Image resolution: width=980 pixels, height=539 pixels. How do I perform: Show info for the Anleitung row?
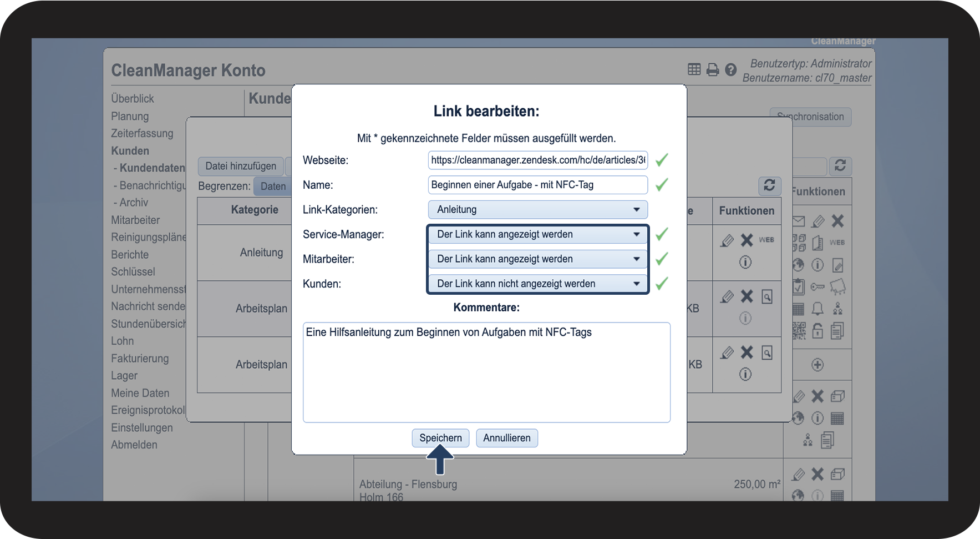click(x=745, y=262)
